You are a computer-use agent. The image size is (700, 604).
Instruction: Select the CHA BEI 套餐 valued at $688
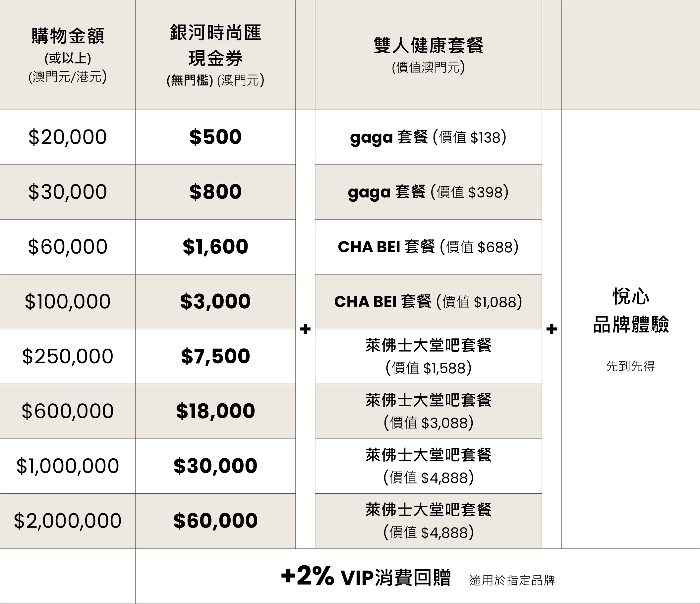coord(428,247)
